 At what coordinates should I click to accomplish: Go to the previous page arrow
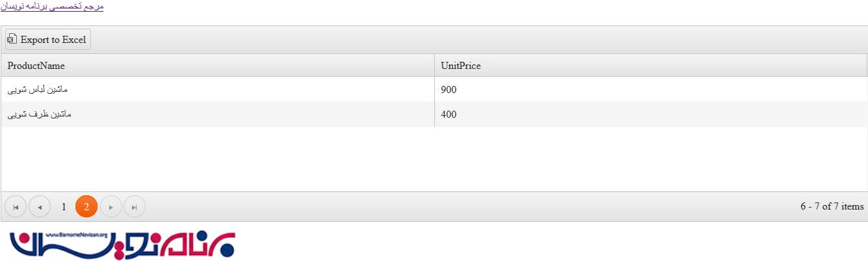click(x=40, y=207)
